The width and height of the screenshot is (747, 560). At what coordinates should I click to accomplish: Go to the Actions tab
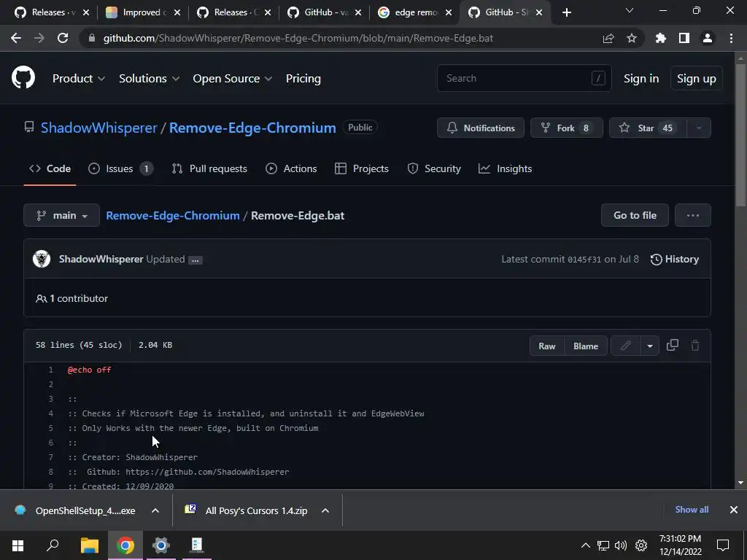pos(291,168)
